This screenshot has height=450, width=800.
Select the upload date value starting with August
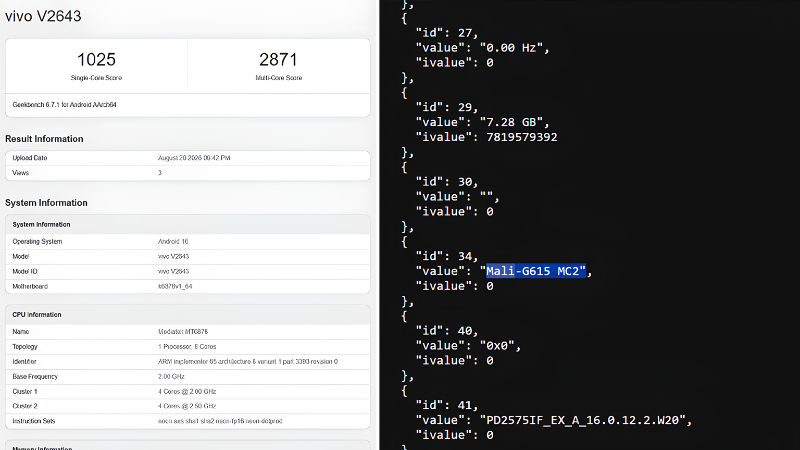(194, 158)
